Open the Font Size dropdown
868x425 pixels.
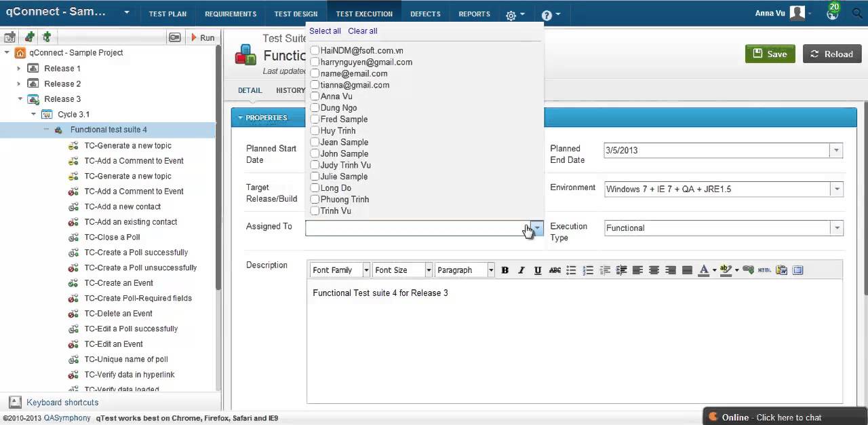pyautogui.click(x=429, y=270)
